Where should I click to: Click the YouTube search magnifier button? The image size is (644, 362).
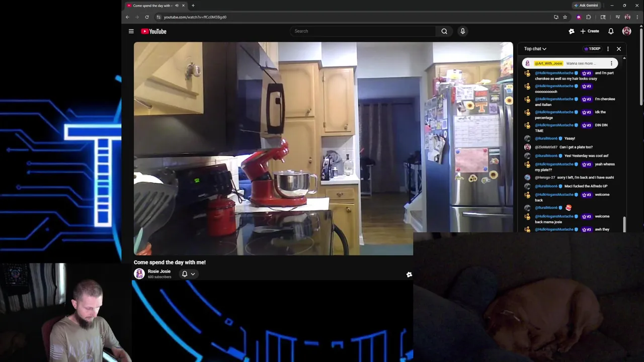click(444, 31)
